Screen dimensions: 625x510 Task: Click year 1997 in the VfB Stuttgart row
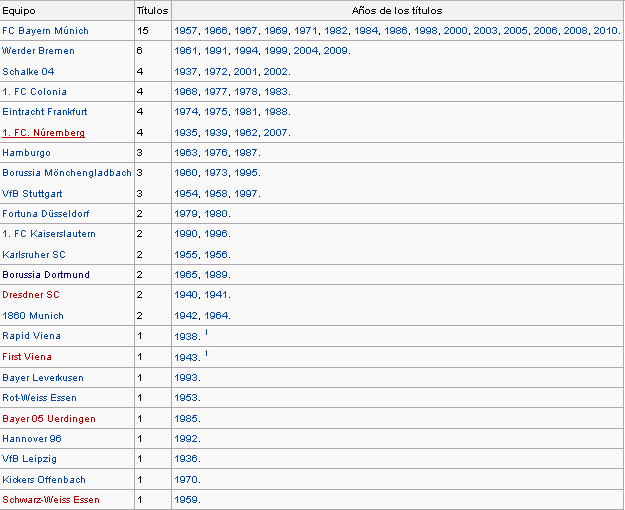(246, 193)
